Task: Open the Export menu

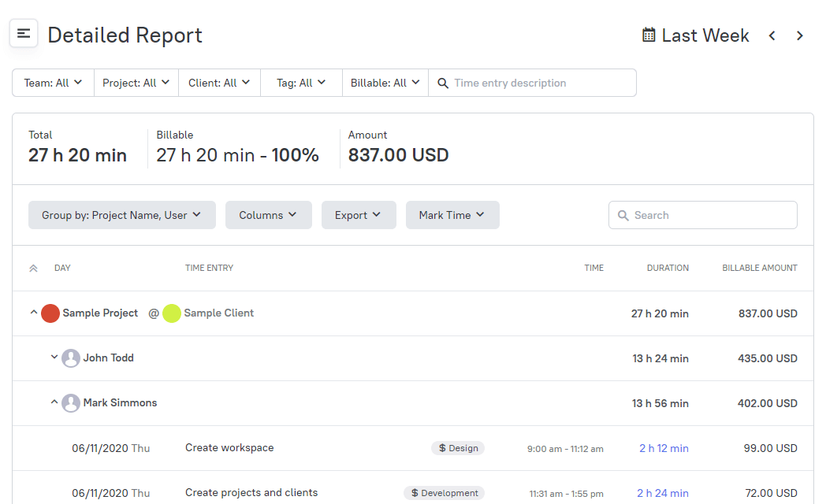Action: click(359, 214)
